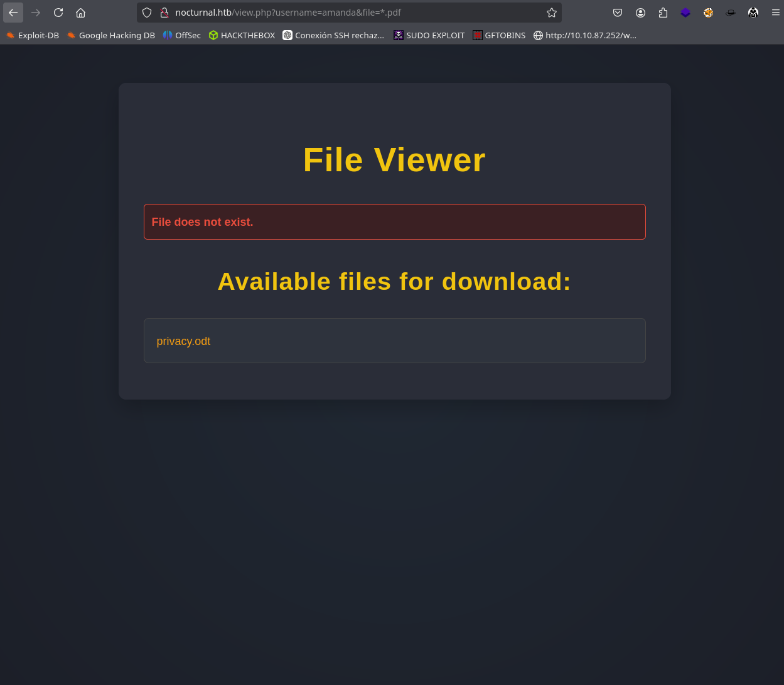Open the Extensions puzzle piece menu
The width and height of the screenshot is (784, 685).
pyautogui.click(x=663, y=13)
